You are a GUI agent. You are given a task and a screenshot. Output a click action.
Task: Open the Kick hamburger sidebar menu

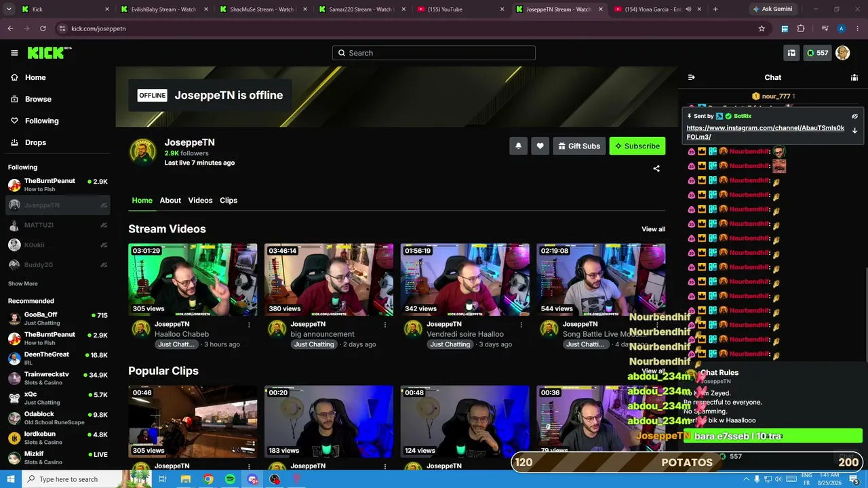pos(14,53)
